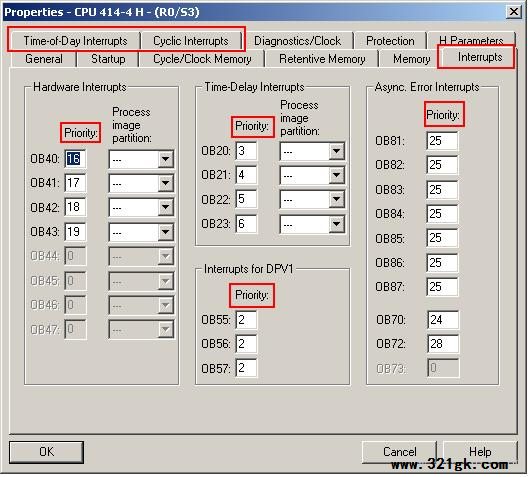Open OB20 process image partition dropdown

pyautogui.click(x=336, y=151)
